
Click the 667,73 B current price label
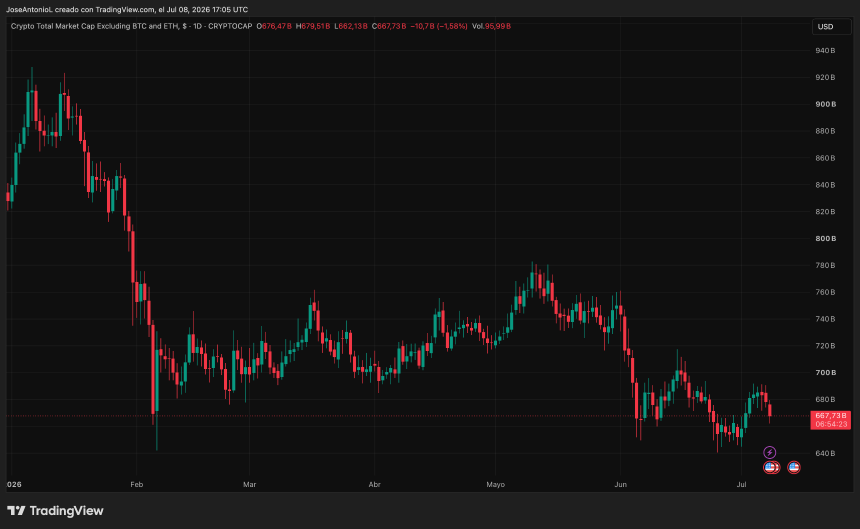(830, 416)
